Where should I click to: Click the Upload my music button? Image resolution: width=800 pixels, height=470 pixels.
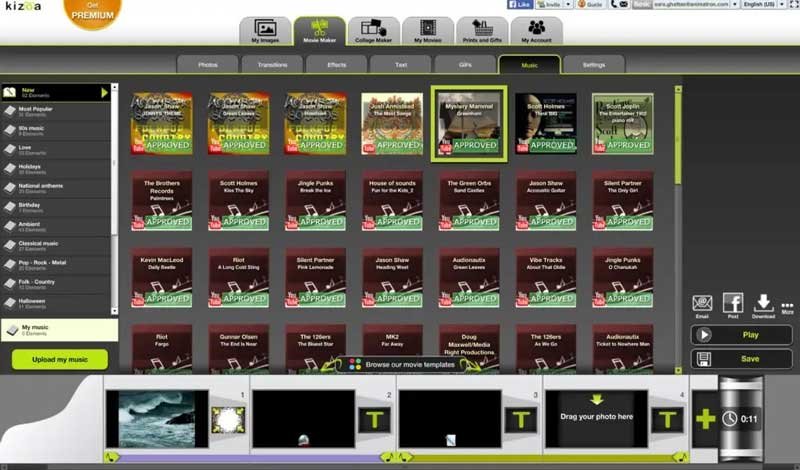tap(59, 359)
